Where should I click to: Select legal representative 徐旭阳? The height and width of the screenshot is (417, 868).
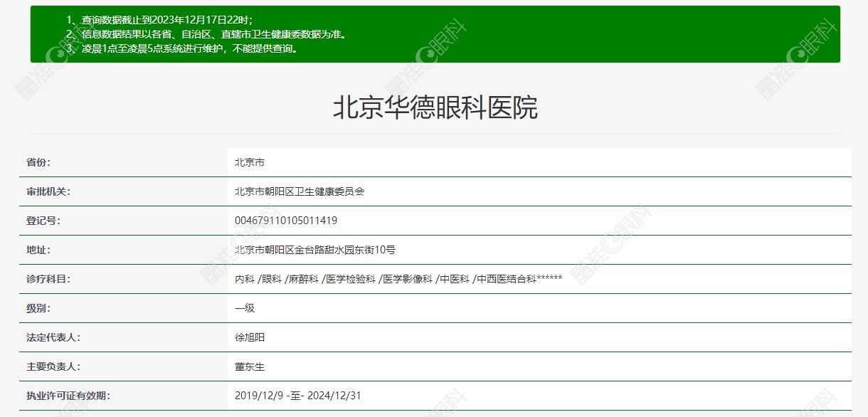point(250,337)
